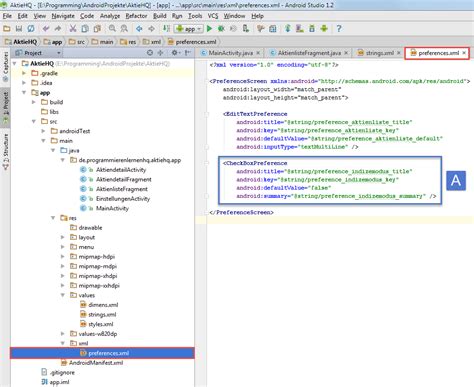Click the Hide Project panel icon
This screenshot has width=474, height=387.
tap(188, 53)
